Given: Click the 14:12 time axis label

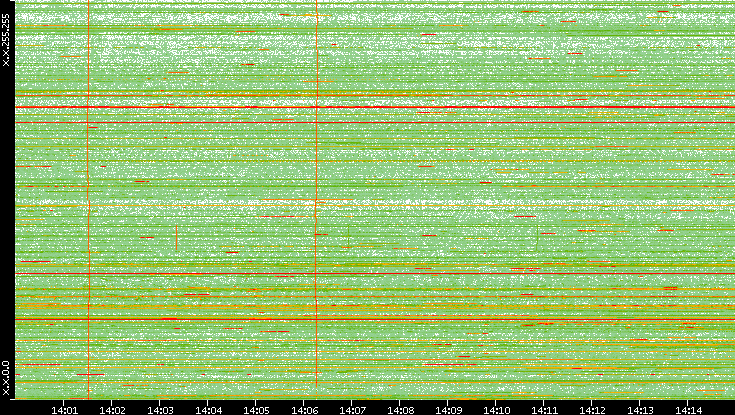Looking at the screenshot, I should coord(592,410).
